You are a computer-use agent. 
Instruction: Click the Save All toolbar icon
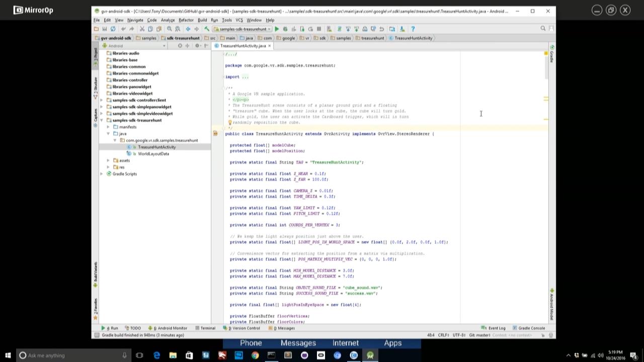click(x=104, y=29)
